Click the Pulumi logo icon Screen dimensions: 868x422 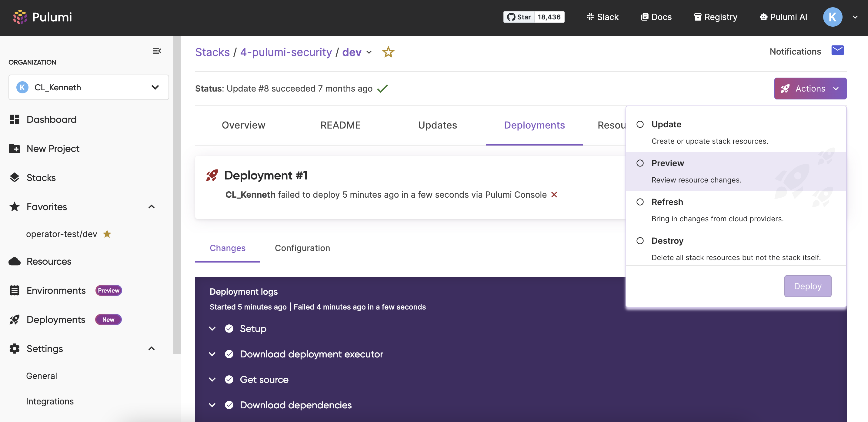(x=20, y=17)
